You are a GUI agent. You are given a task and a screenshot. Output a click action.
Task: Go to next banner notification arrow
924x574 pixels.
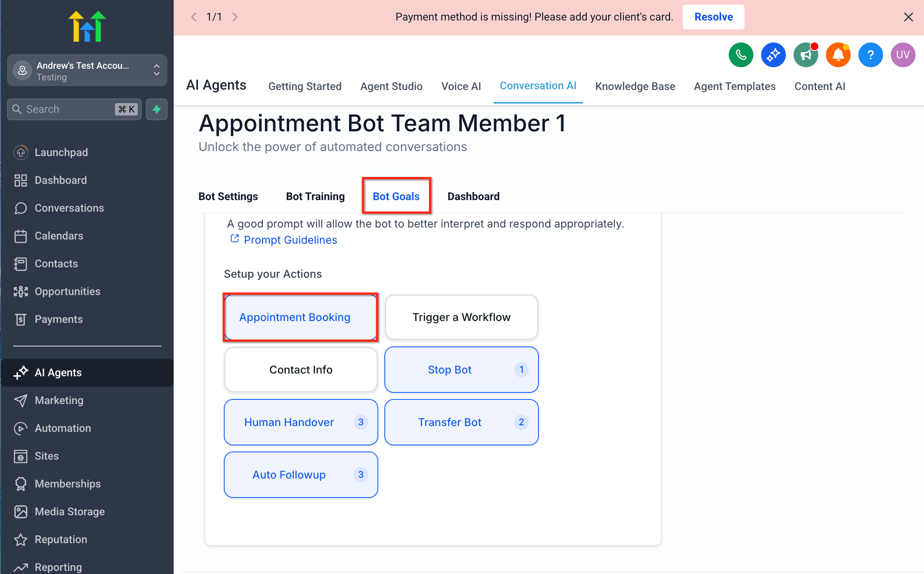tap(235, 17)
